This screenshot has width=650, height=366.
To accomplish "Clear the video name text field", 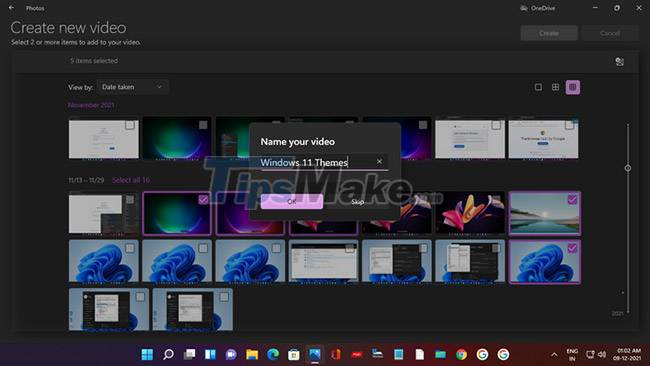I will [x=379, y=162].
